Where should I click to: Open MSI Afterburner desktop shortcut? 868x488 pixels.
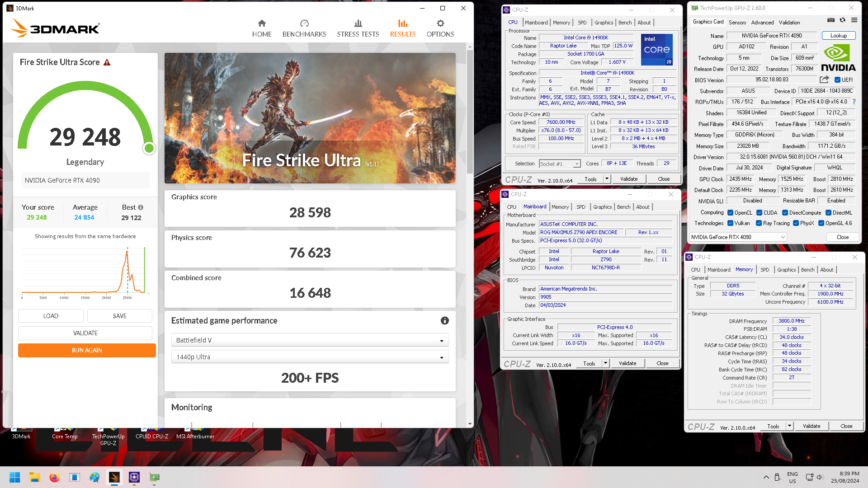tap(195, 434)
